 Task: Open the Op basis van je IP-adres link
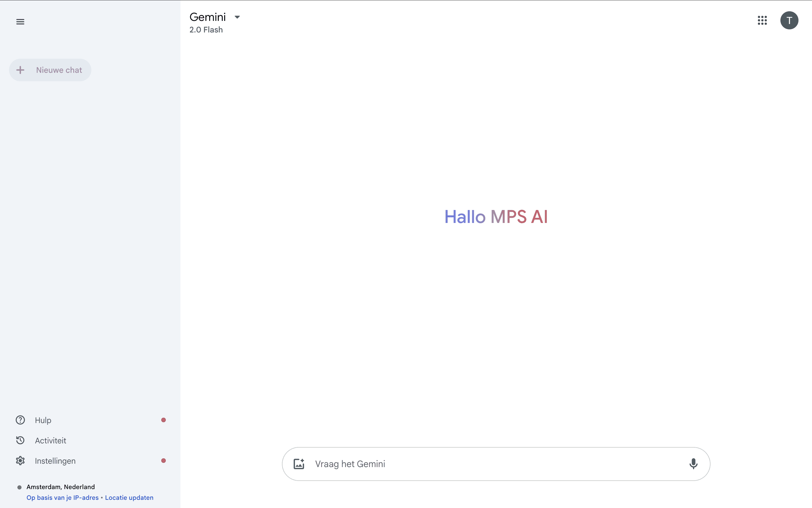pyautogui.click(x=62, y=498)
